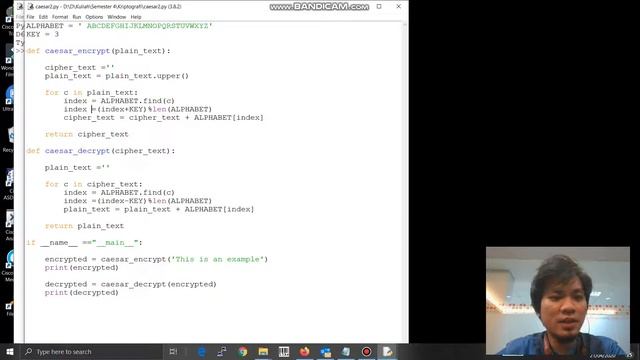
Task: Click 'if __name__ =="__main__":' line
Action: 84,243
